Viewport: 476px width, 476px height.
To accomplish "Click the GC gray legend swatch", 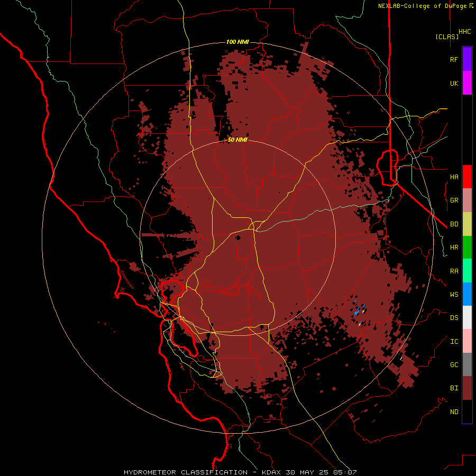I will point(467,364).
